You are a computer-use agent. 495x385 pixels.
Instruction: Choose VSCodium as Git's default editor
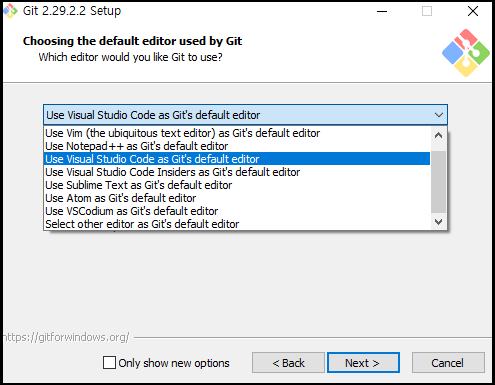[237, 211]
